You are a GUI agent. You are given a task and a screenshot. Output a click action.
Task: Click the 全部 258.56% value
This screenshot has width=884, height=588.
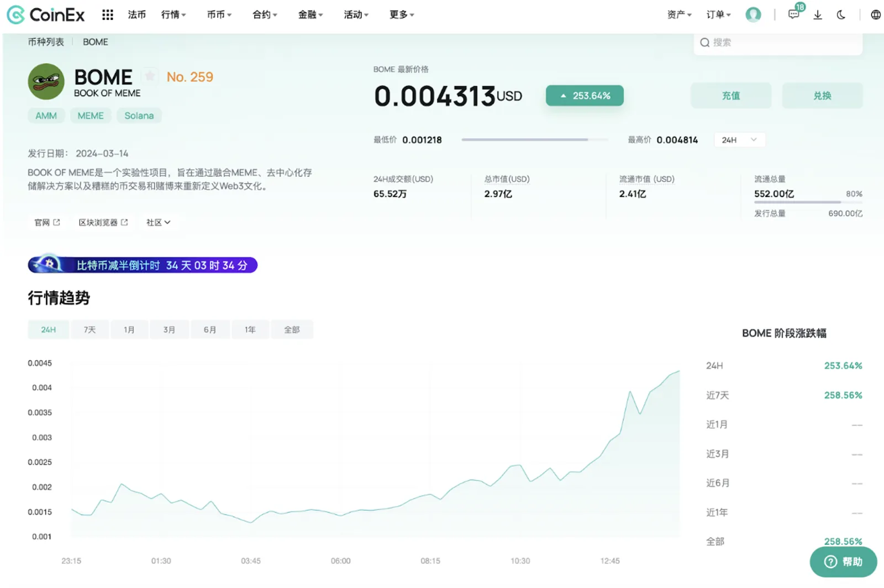point(843,542)
